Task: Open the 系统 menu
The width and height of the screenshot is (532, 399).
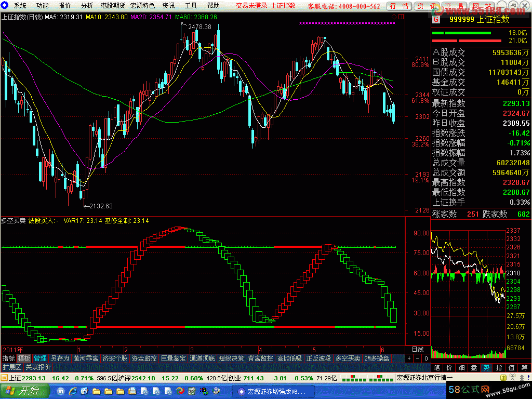Action: [20, 5]
